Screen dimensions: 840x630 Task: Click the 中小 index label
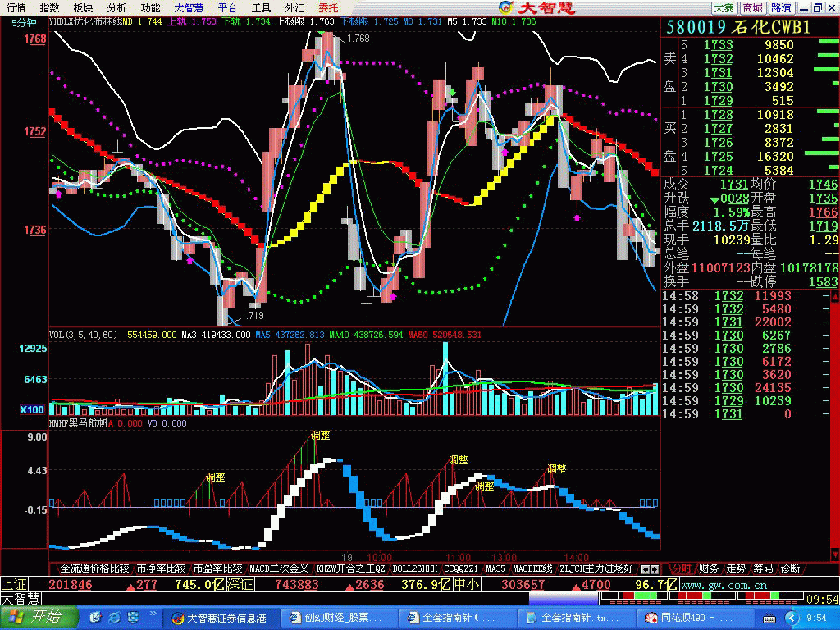point(467,584)
